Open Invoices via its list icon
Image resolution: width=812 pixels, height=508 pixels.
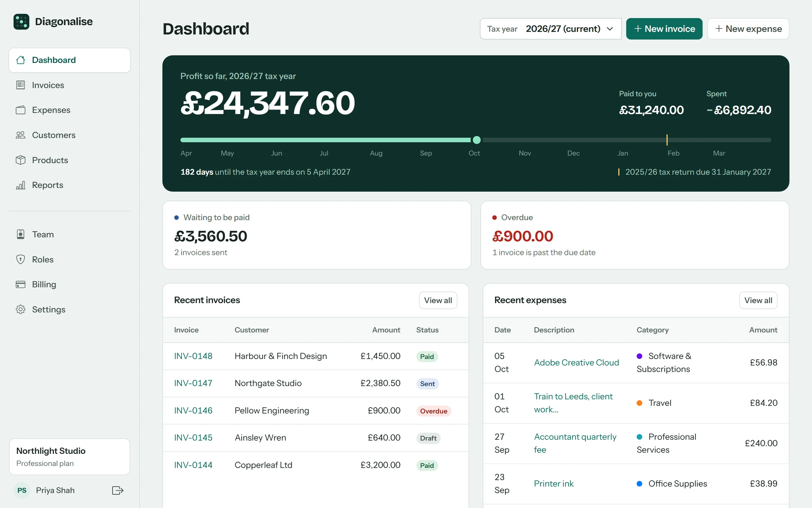point(21,85)
